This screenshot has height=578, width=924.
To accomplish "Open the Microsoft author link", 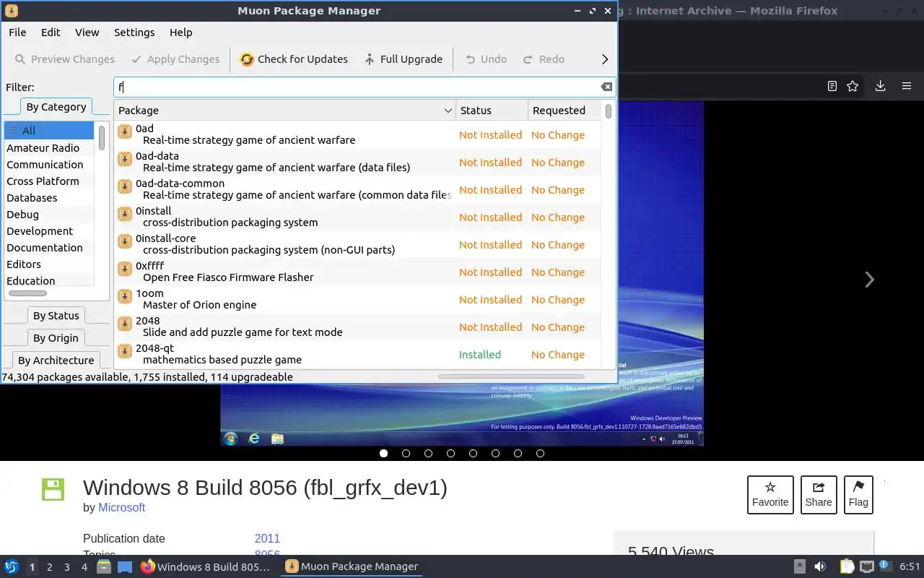I will [x=122, y=508].
